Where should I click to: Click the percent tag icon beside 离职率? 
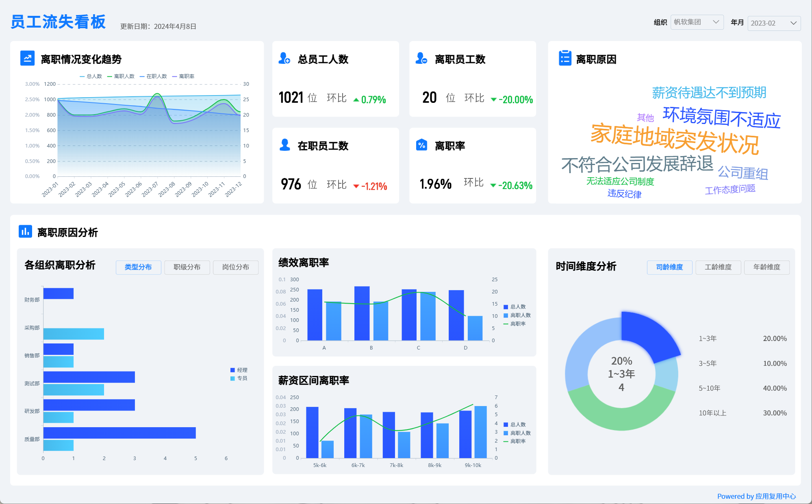pyautogui.click(x=421, y=145)
